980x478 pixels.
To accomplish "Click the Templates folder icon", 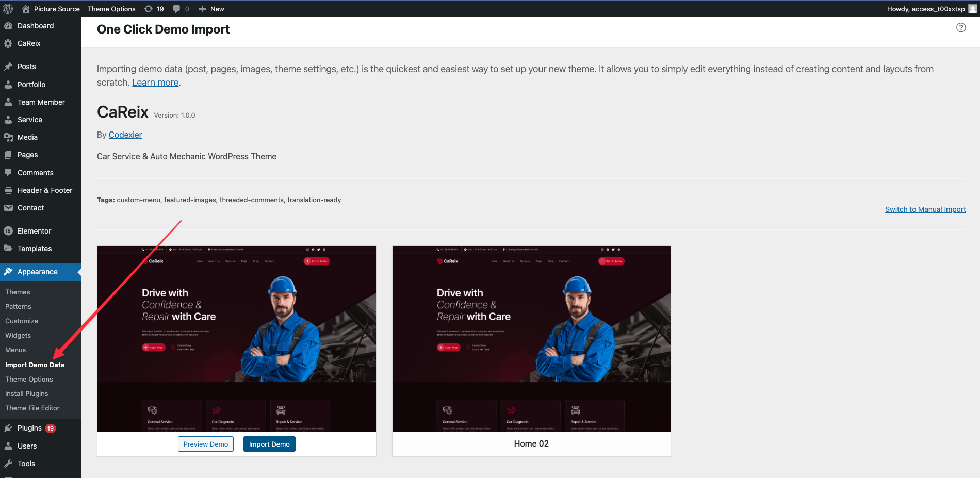I will [8, 249].
